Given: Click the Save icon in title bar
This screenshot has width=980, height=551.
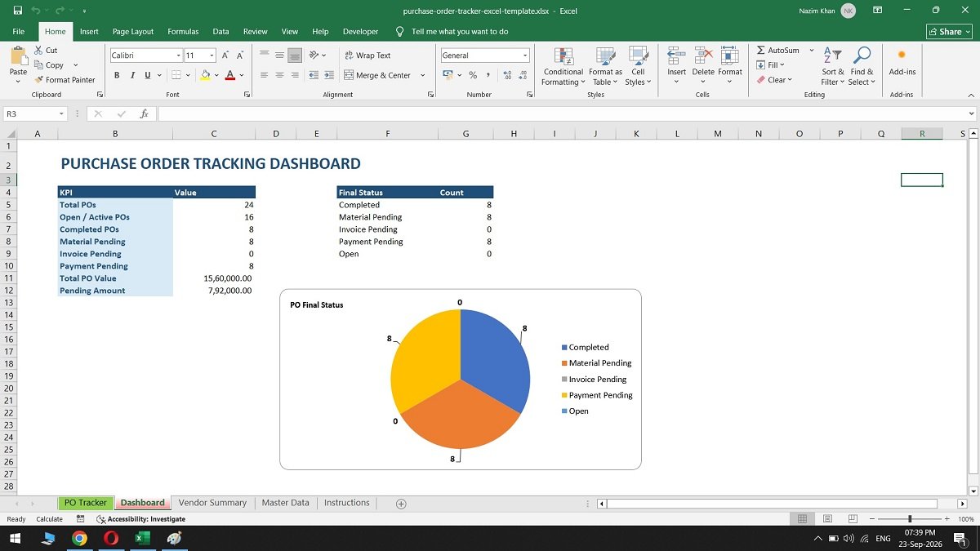Looking at the screenshot, I should point(17,11).
